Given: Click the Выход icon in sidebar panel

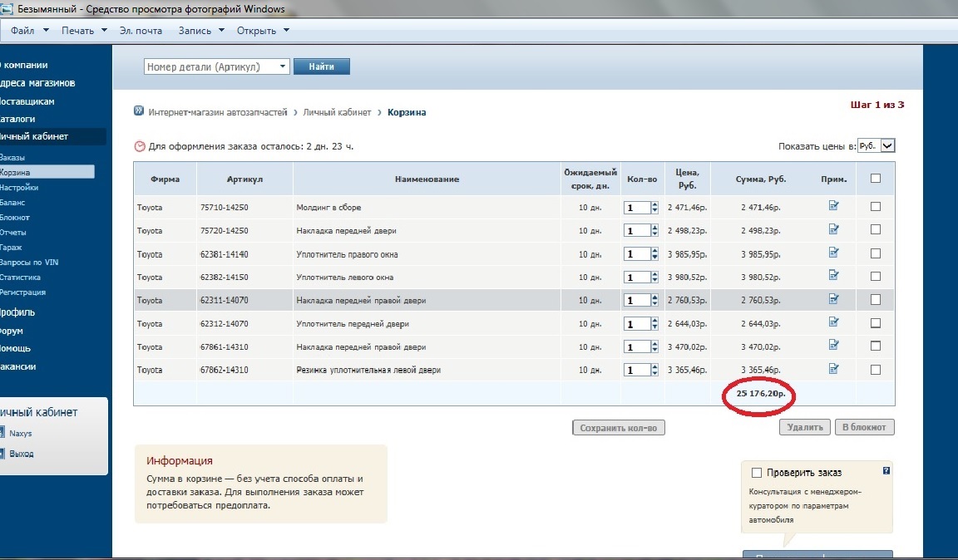Looking at the screenshot, I should pyautogui.click(x=2, y=454).
